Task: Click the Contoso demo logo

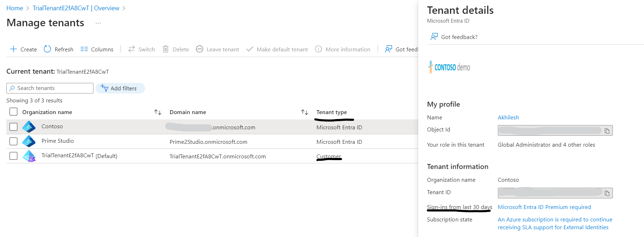Action: 449,67
